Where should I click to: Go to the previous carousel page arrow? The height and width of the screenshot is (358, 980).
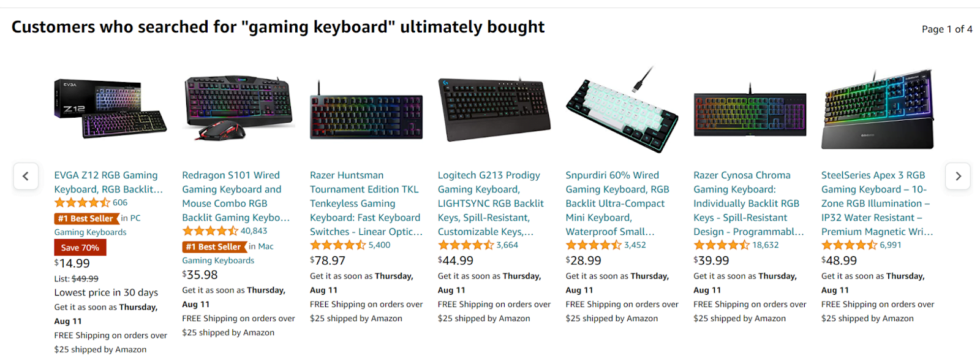click(x=26, y=176)
